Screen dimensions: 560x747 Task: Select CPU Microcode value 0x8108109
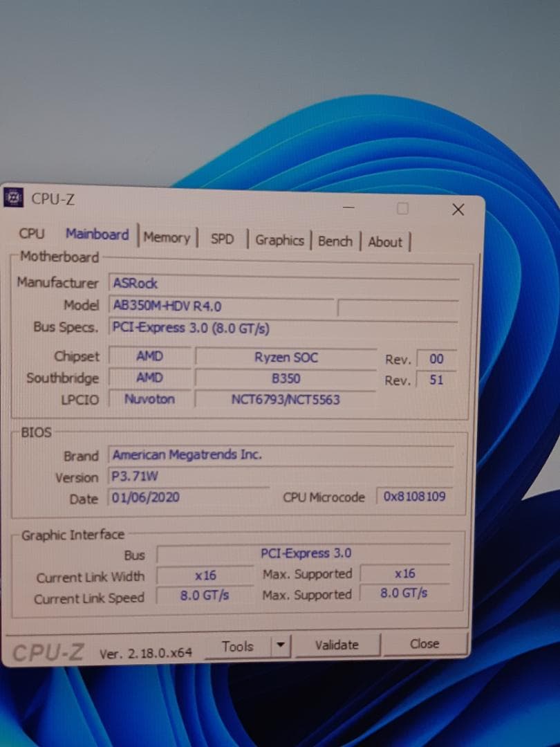(x=414, y=497)
